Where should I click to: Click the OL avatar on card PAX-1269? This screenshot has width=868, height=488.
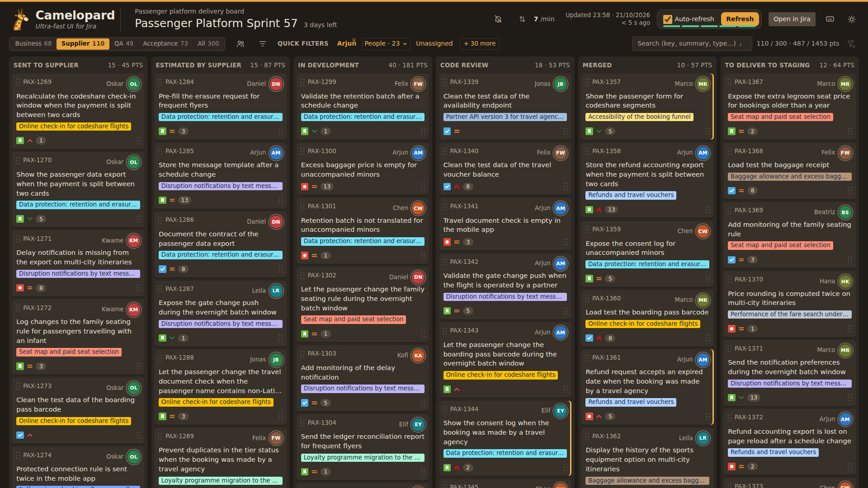tap(134, 84)
